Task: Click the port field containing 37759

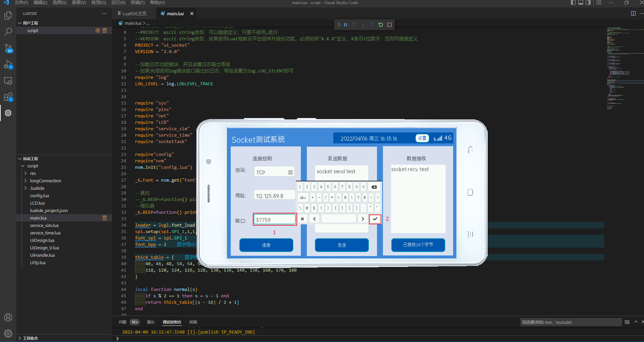Action: [275, 220]
